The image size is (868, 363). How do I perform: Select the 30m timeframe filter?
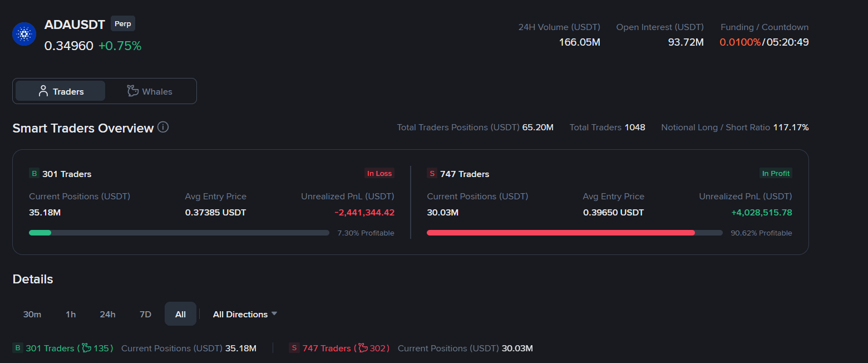click(32, 314)
